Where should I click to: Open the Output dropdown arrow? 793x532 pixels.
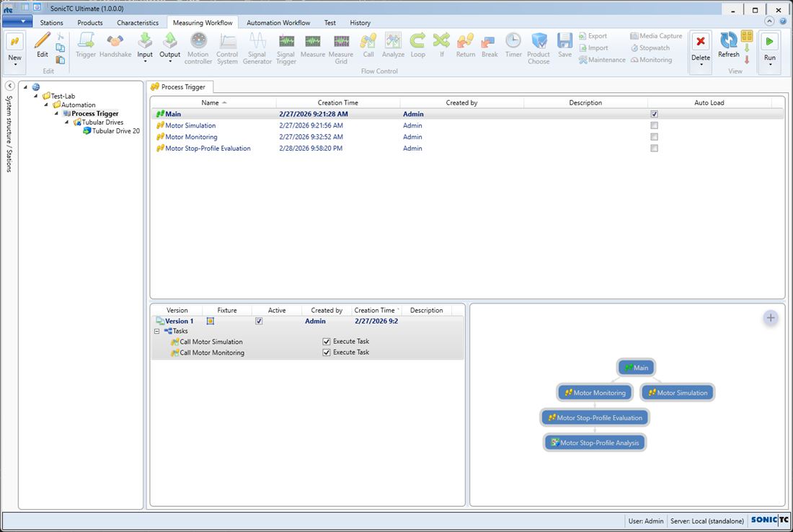pyautogui.click(x=170, y=61)
